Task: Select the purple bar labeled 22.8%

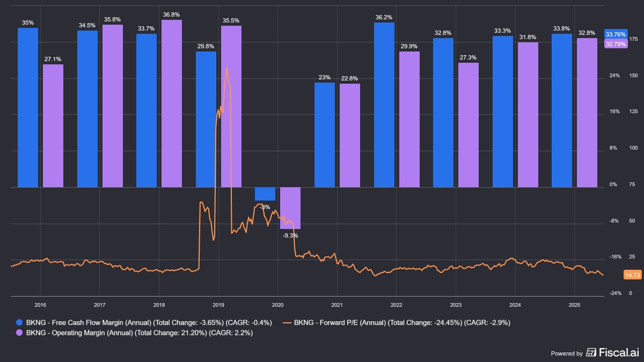Action: coord(350,135)
